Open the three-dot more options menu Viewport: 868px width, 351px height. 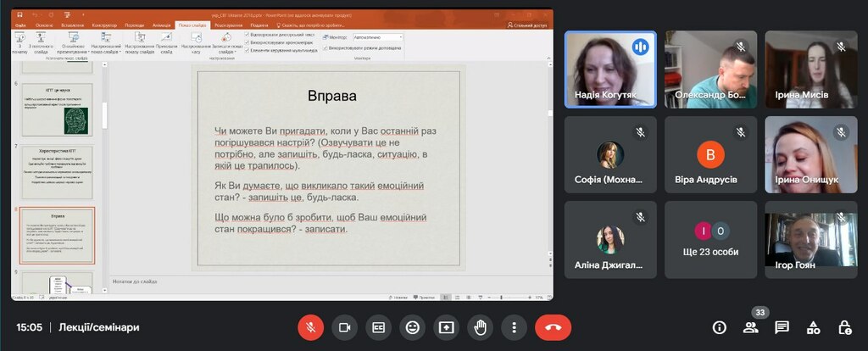tap(514, 327)
